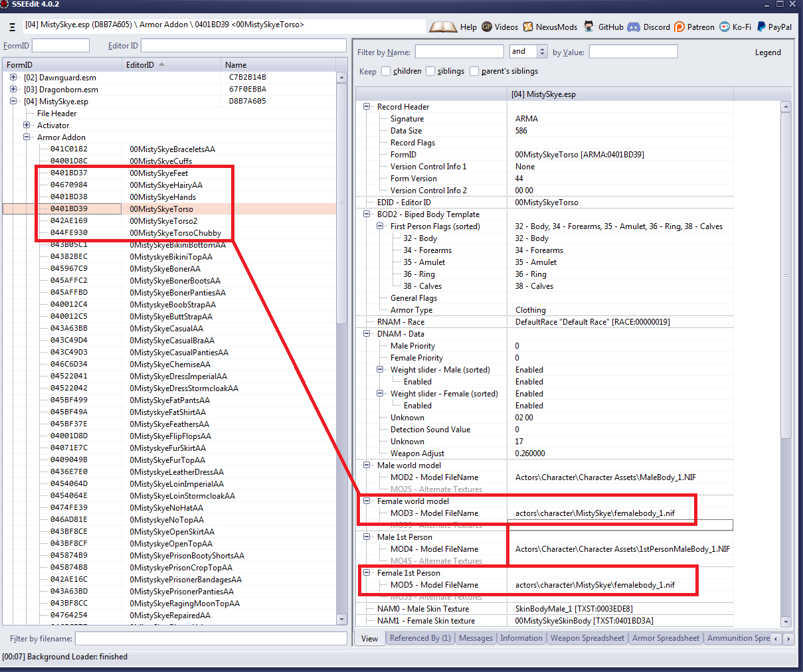Screen dimensions: 803x672
Task: Open Discord link icon
Action: pos(634,27)
